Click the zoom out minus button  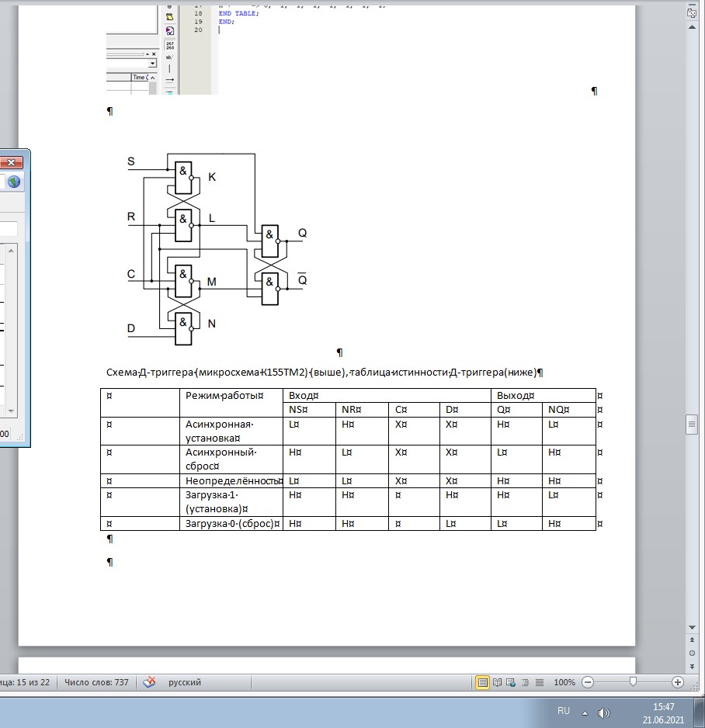tap(588, 682)
